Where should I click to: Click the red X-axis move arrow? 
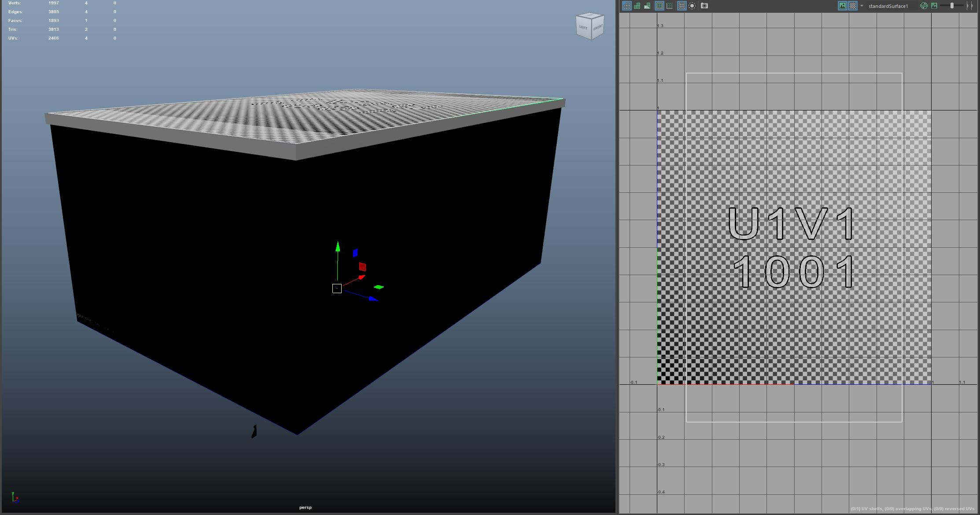tap(361, 277)
